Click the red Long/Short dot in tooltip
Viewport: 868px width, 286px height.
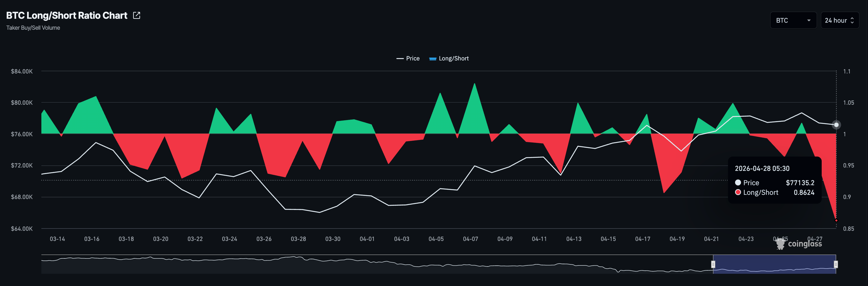738,192
